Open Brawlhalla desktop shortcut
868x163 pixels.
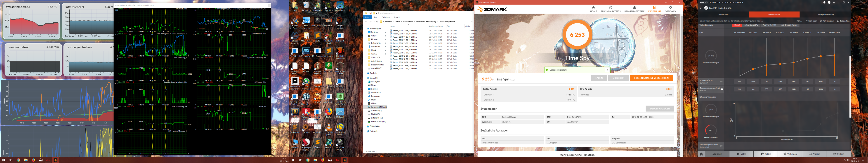(317, 6)
